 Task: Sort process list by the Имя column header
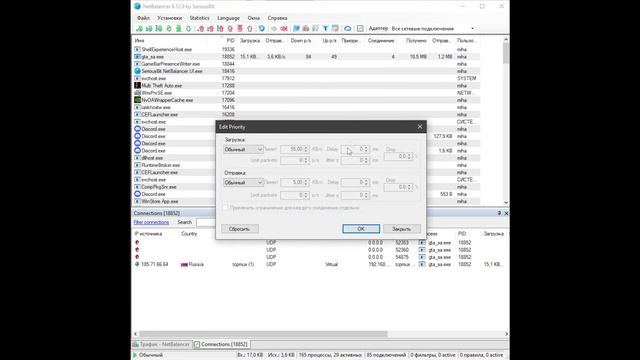click(140, 40)
